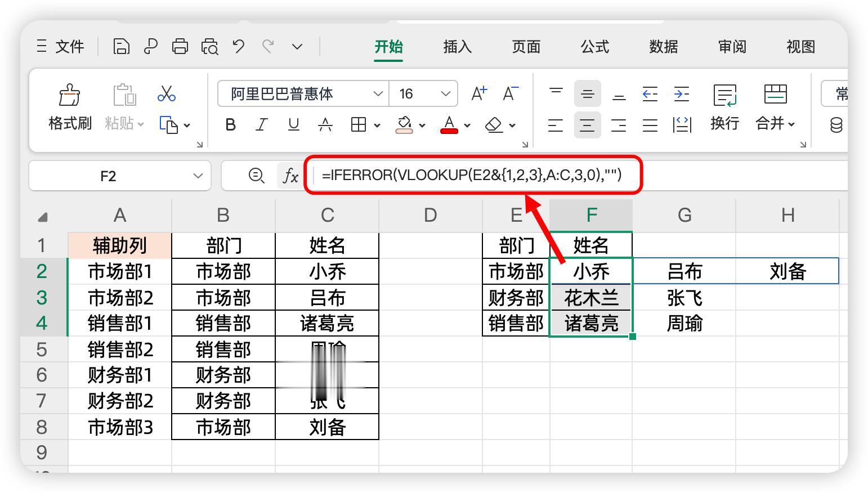868x493 pixels.
Task: Select column A header
Action: (119, 215)
